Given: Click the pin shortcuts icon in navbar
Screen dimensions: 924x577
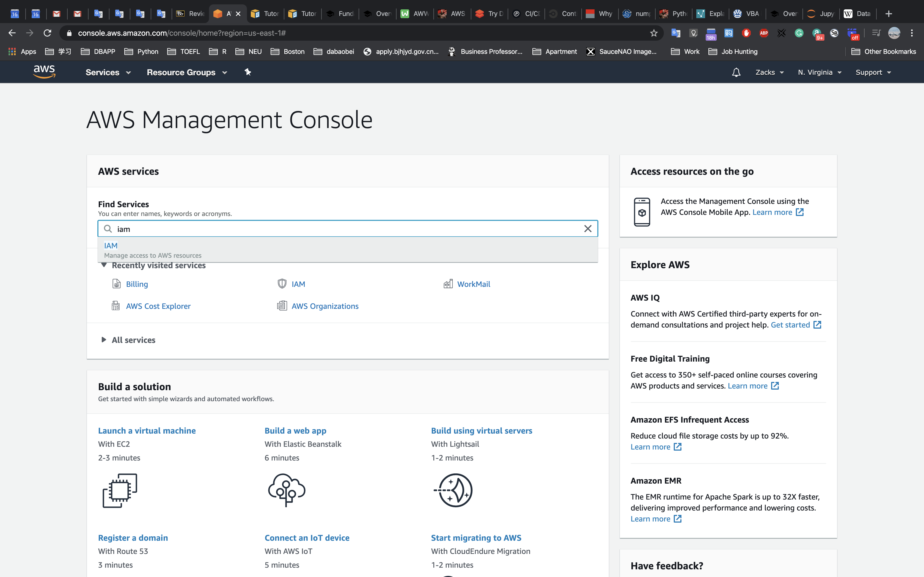Looking at the screenshot, I should pos(248,72).
